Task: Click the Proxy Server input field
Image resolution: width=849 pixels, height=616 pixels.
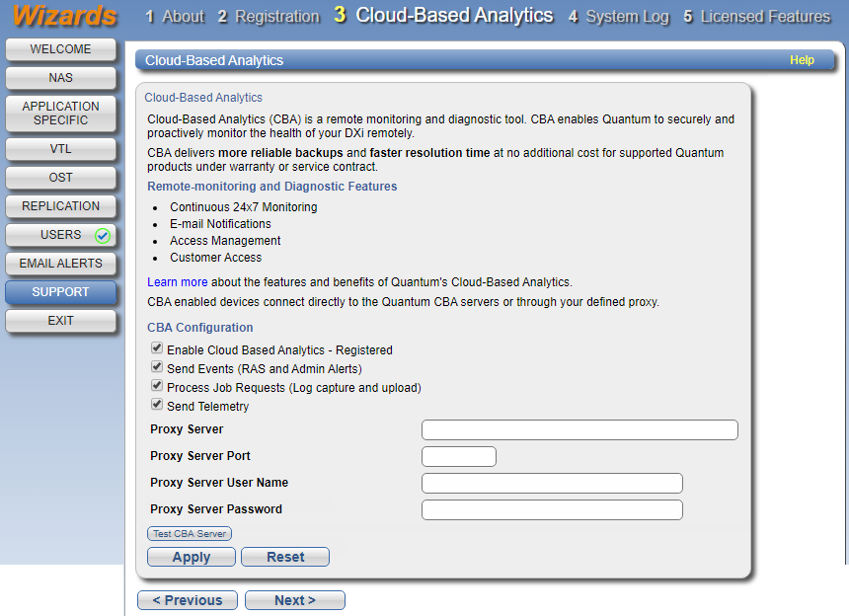Action: pos(579,429)
